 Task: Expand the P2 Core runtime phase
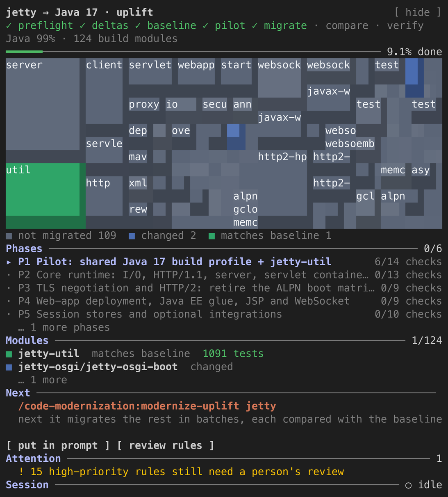(x=224, y=275)
